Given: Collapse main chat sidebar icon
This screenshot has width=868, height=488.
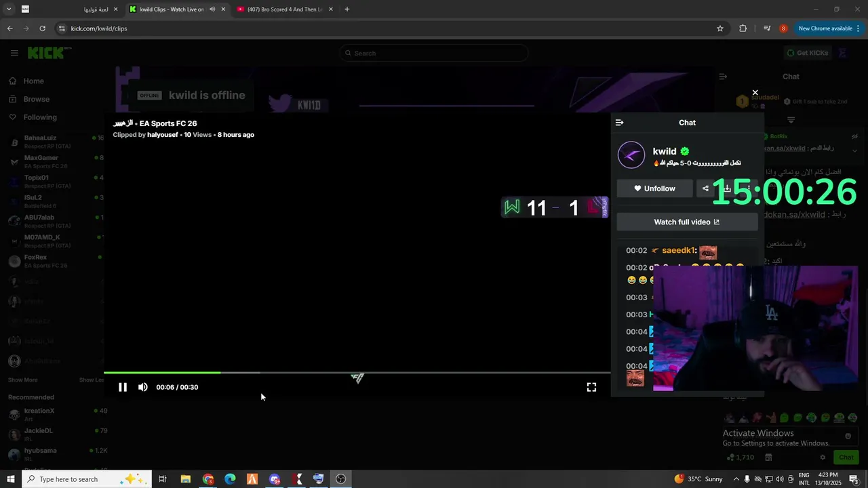Looking at the screenshot, I should [x=723, y=77].
